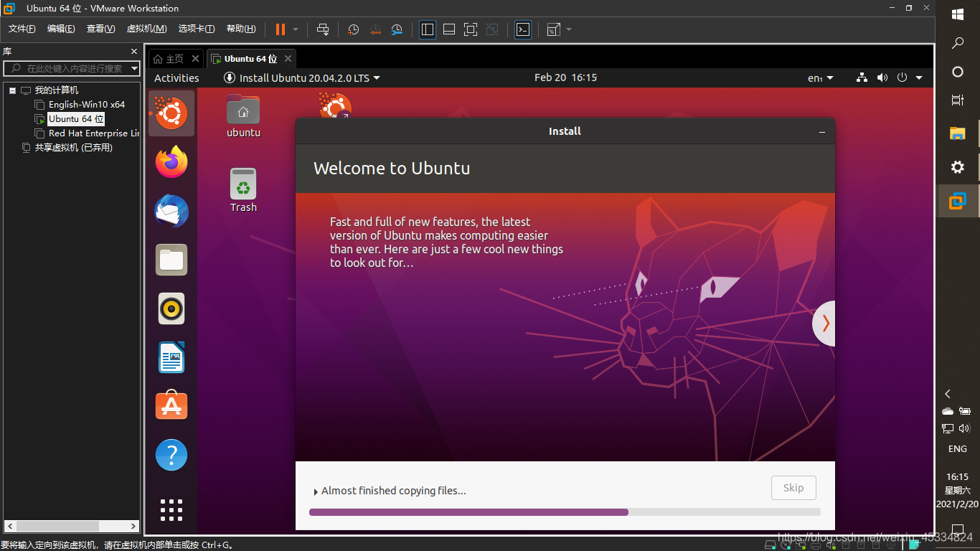Revert the virtual machine to its snapshot
Viewport: 980px width, 551px height.
coord(375,29)
